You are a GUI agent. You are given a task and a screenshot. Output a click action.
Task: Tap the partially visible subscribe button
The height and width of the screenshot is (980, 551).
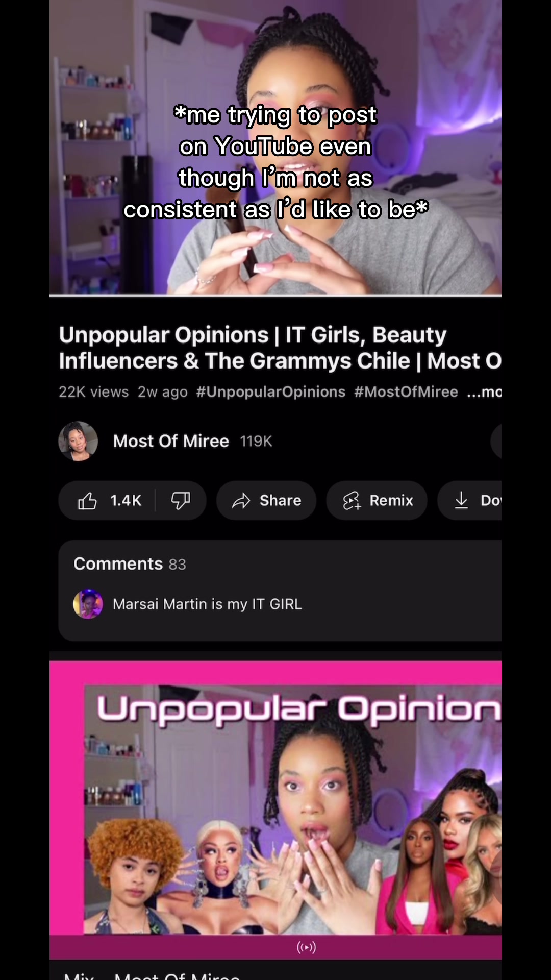pyautogui.click(x=496, y=441)
